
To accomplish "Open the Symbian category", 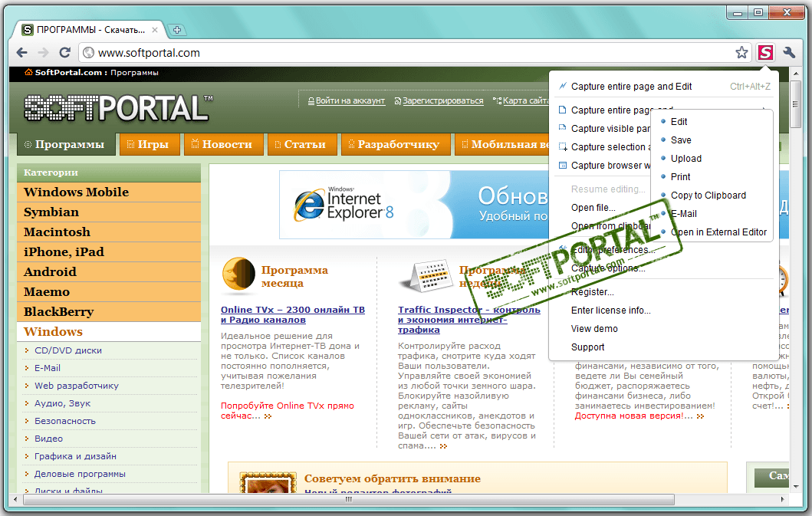I will coord(109,212).
